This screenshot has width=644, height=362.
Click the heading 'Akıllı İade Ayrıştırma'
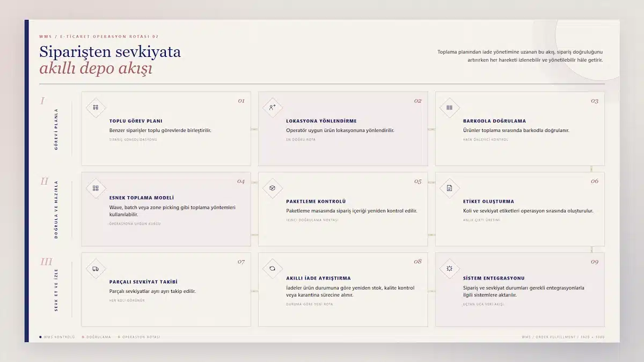318,278
